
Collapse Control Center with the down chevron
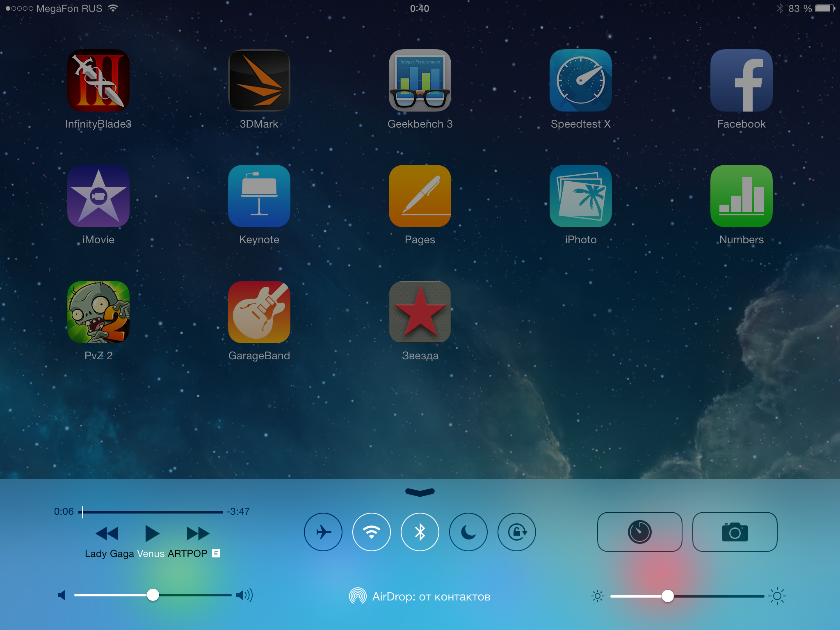[420, 492]
